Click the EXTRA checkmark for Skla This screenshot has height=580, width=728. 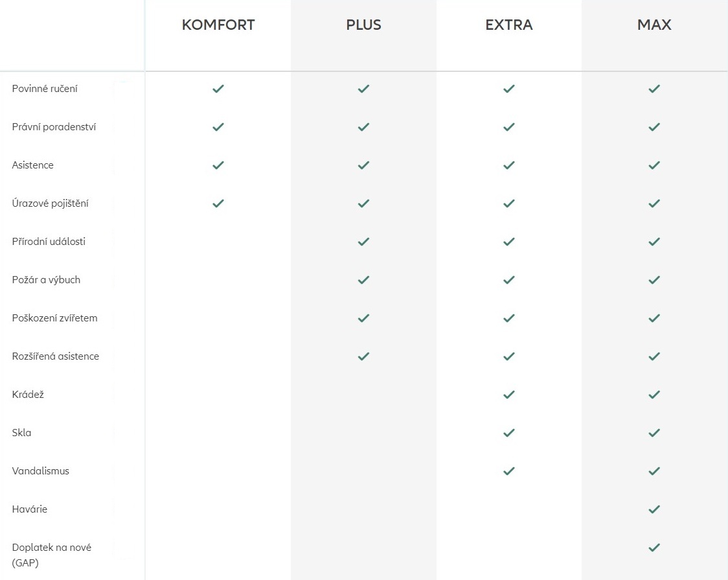pyautogui.click(x=509, y=433)
